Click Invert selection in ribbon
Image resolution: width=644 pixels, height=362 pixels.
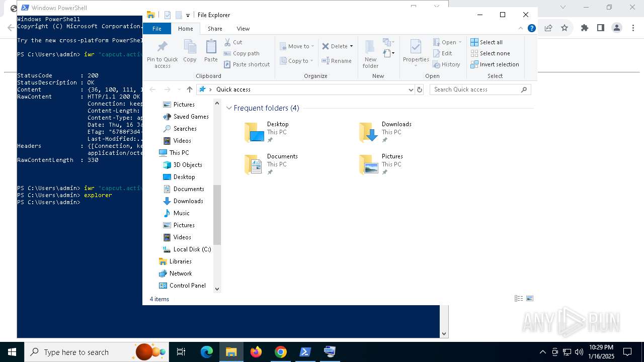pyautogui.click(x=495, y=64)
